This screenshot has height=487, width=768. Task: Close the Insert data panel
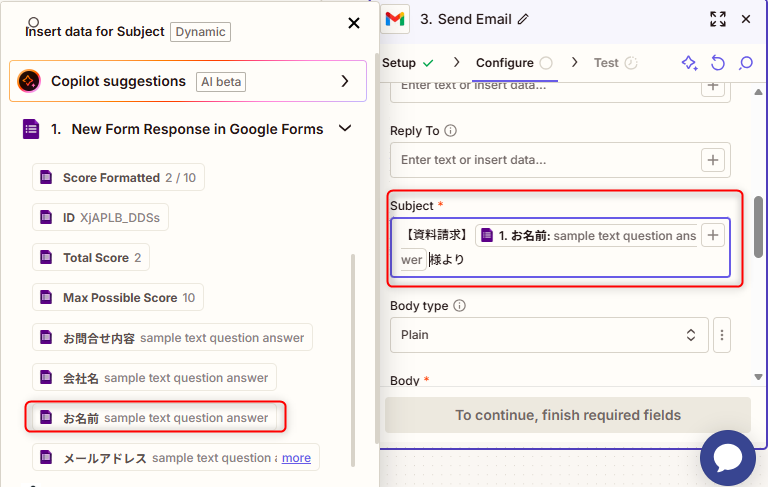pos(353,23)
